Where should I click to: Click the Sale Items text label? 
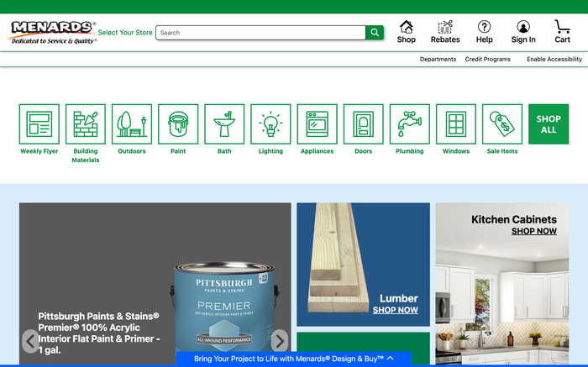click(x=502, y=151)
